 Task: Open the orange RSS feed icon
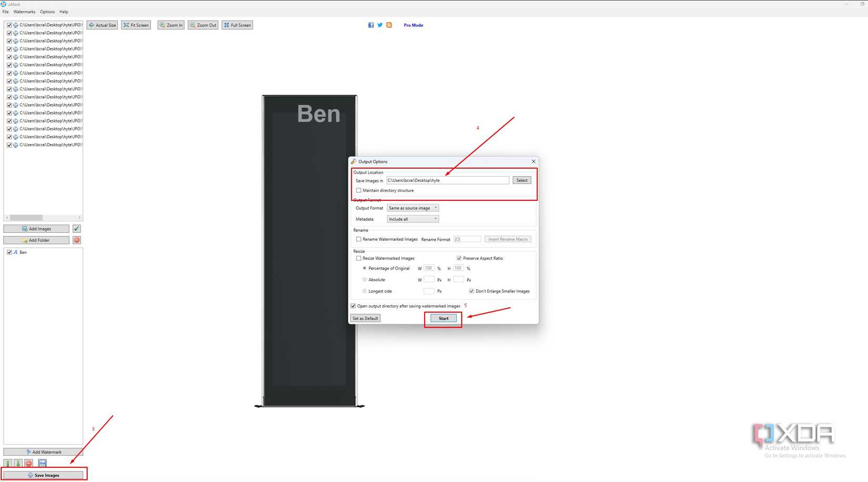[389, 25]
